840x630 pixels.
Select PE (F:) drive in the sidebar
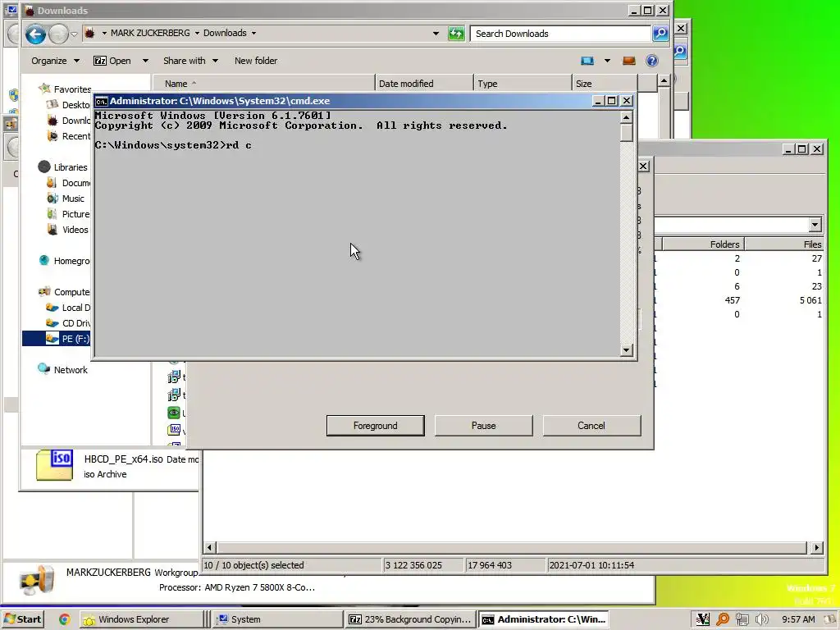point(57,339)
